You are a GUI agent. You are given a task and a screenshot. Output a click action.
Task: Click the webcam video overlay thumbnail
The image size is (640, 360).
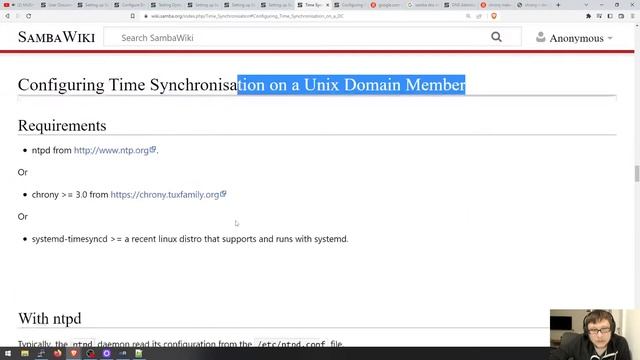[x=594, y=334]
